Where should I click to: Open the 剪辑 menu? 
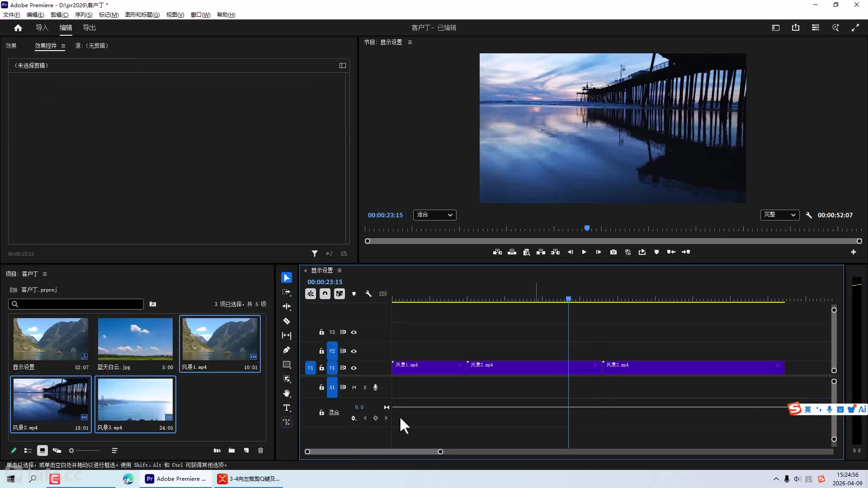tap(59, 14)
